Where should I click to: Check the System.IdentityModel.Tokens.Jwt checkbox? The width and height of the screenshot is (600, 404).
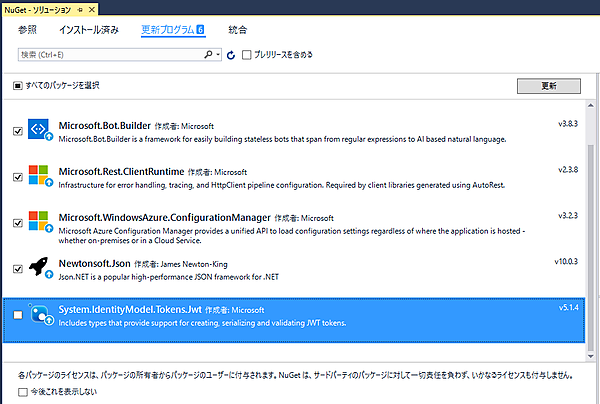click(x=18, y=315)
